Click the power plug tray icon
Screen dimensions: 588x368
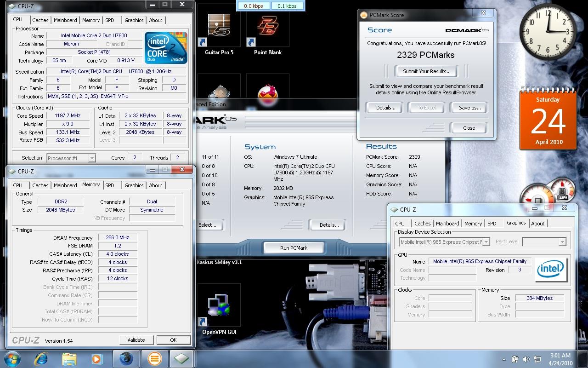[x=515, y=359]
